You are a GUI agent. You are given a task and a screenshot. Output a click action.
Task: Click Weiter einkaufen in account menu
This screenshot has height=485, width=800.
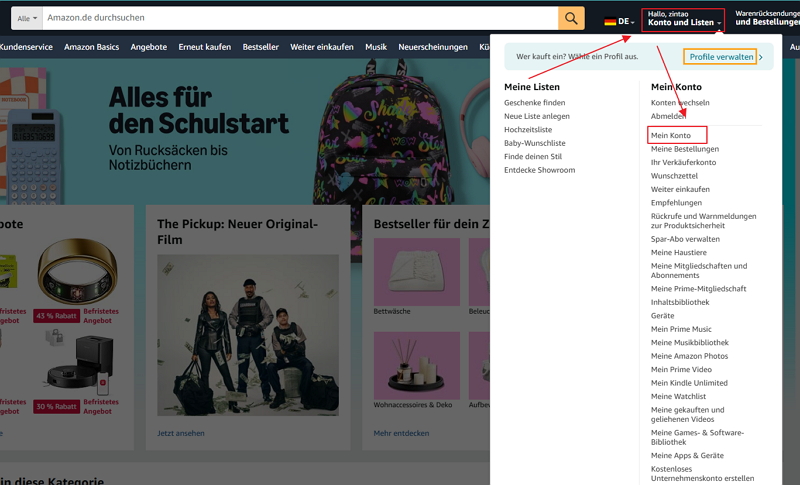[x=680, y=189]
